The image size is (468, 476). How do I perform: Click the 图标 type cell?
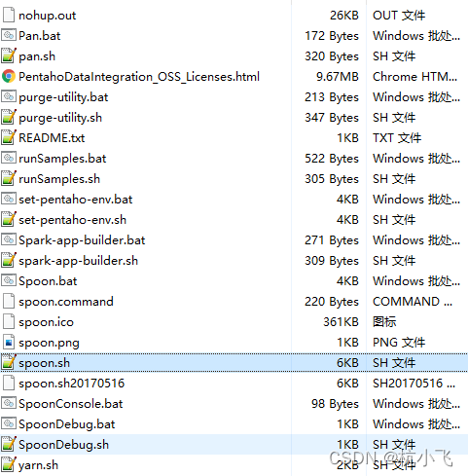point(384,322)
